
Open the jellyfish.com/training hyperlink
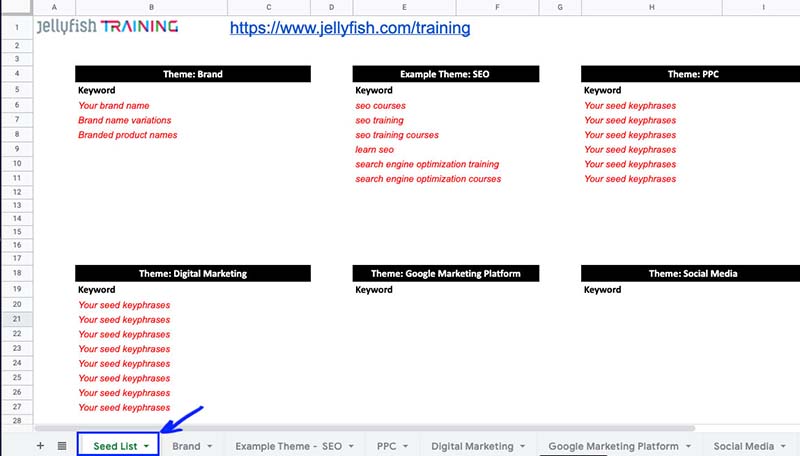[349, 28]
